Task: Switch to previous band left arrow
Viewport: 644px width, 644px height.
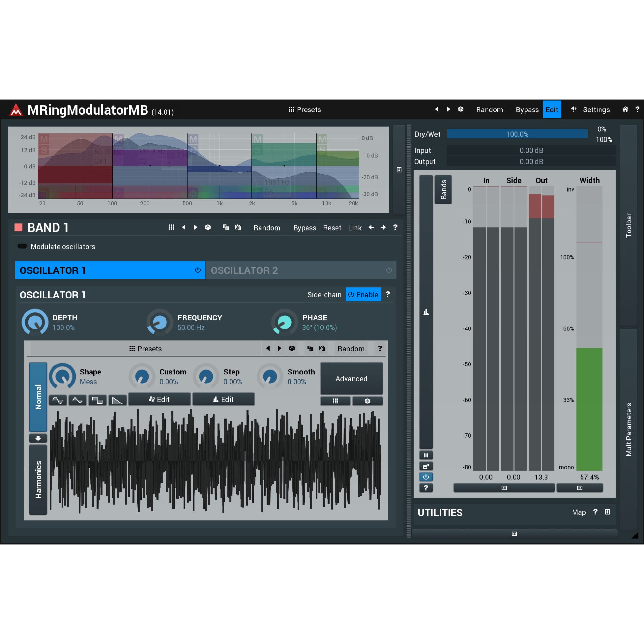Action: (371, 227)
